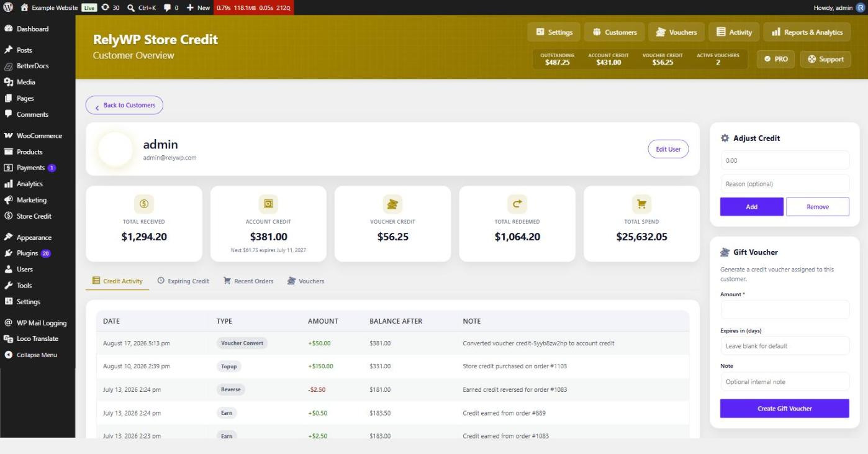Click the Add credit button
The image size is (868, 454).
tap(752, 207)
